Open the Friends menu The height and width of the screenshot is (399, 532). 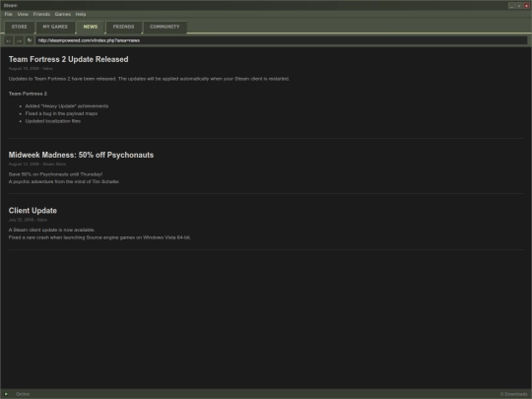tap(41, 14)
